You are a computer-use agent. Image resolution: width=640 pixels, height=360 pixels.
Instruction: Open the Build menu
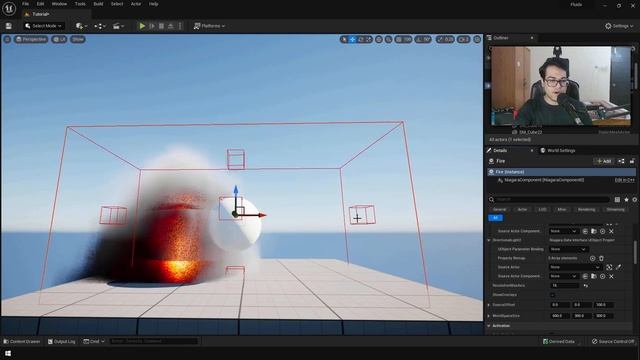pos(98,4)
